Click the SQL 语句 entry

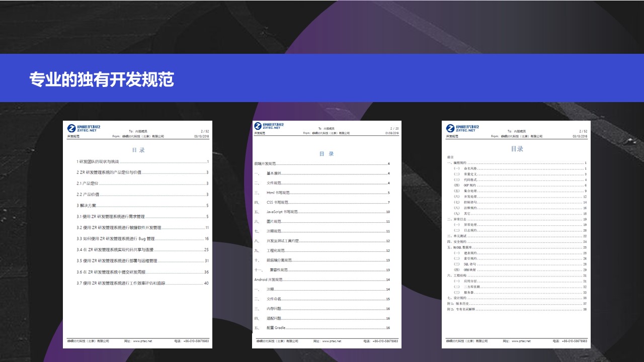pyautogui.click(x=520, y=264)
